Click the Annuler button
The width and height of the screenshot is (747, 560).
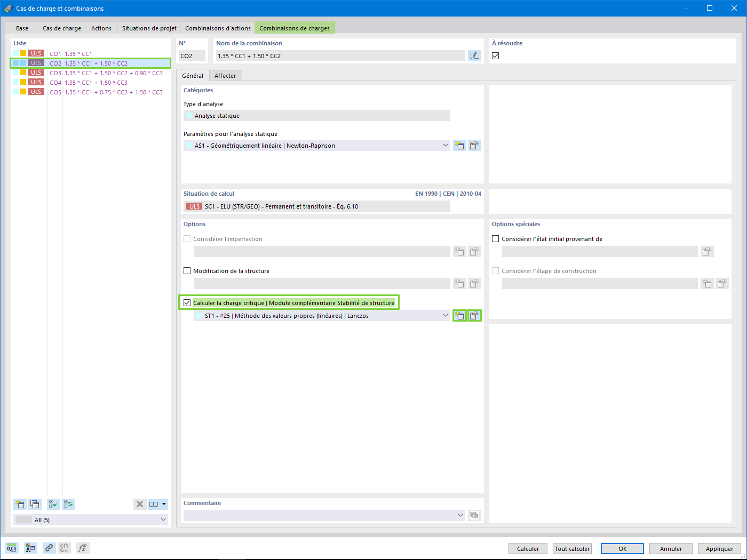point(671,549)
